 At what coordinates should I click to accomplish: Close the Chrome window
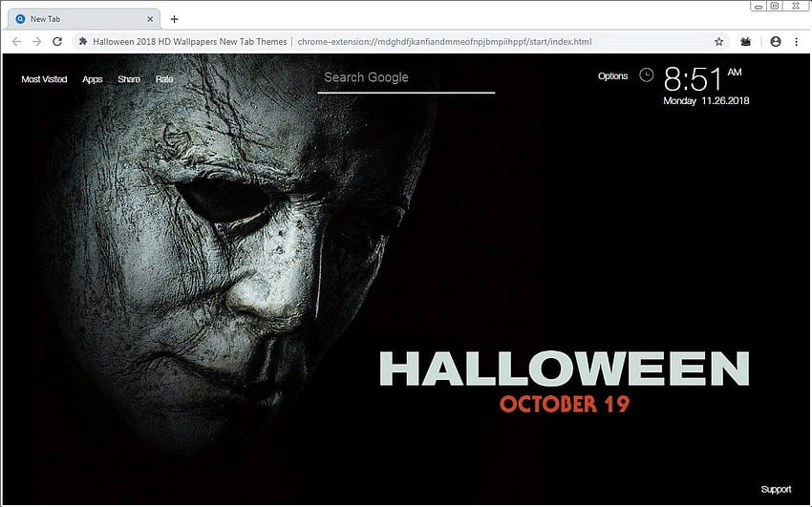pos(796,7)
